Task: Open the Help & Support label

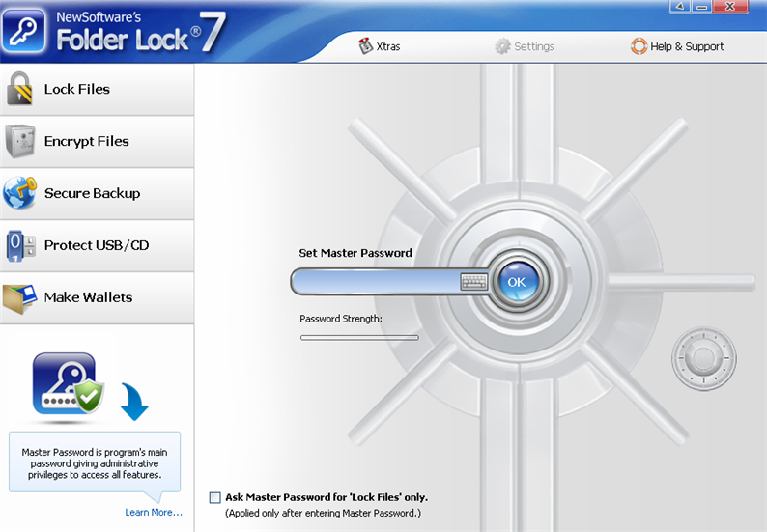Action: 687,47
